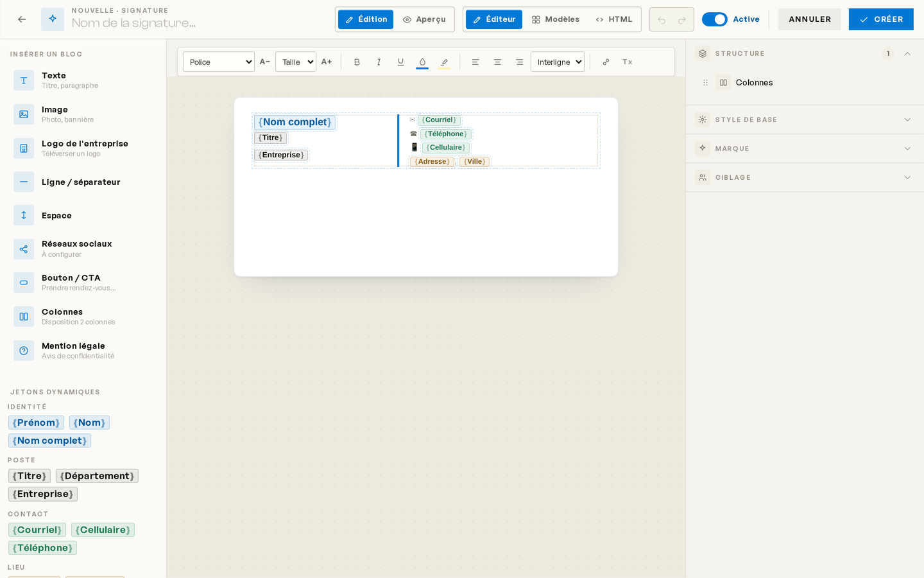Screen dimensions: 924x578
Task: Apply italic formatting
Action: point(379,62)
